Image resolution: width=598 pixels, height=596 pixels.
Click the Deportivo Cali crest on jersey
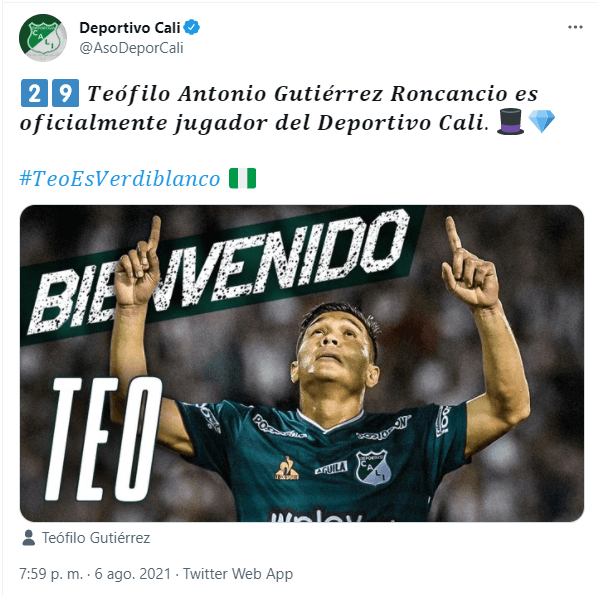[x=373, y=467]
